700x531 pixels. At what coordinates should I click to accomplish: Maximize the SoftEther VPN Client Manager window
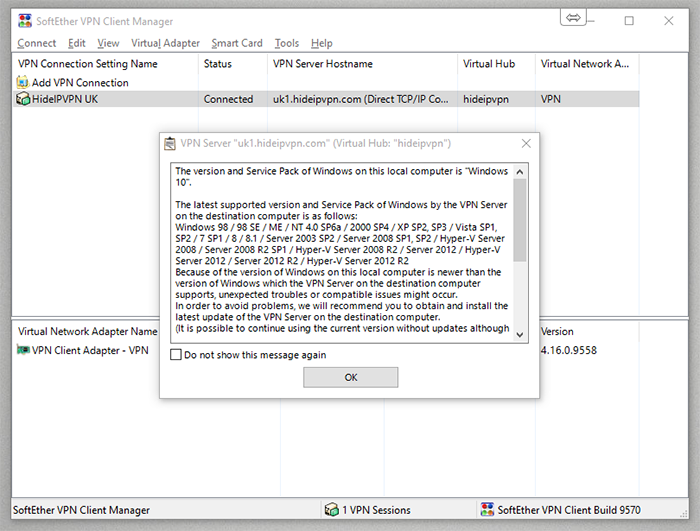(629, 21)
